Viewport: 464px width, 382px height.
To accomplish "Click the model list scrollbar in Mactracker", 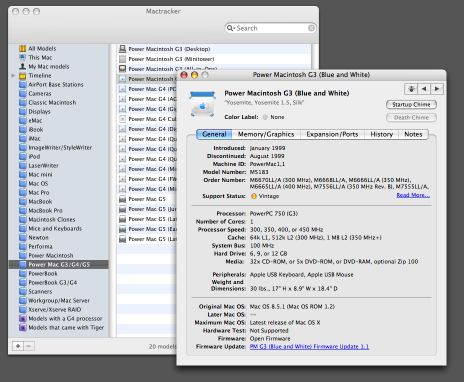I will coord(315,57).
